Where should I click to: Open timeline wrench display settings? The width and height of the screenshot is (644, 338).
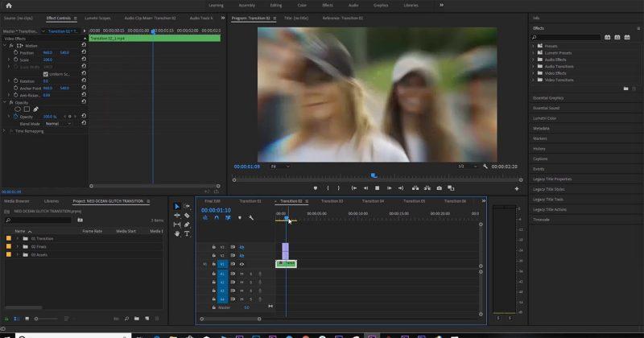pos(251,217)
